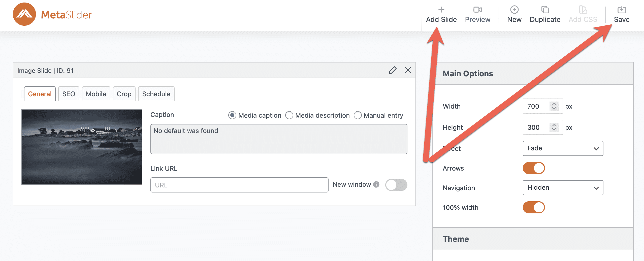Viewport: 644px width, 261px height.
Task: Open the slideshow Preview
Action: point(477,15)
